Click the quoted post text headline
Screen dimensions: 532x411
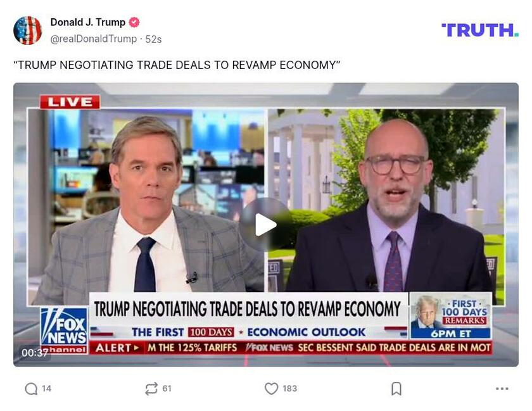click(x=177, y=65)
